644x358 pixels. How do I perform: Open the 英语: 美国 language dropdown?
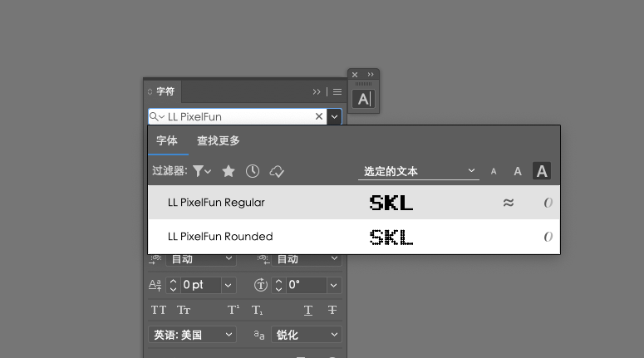(x=192, y=335)
